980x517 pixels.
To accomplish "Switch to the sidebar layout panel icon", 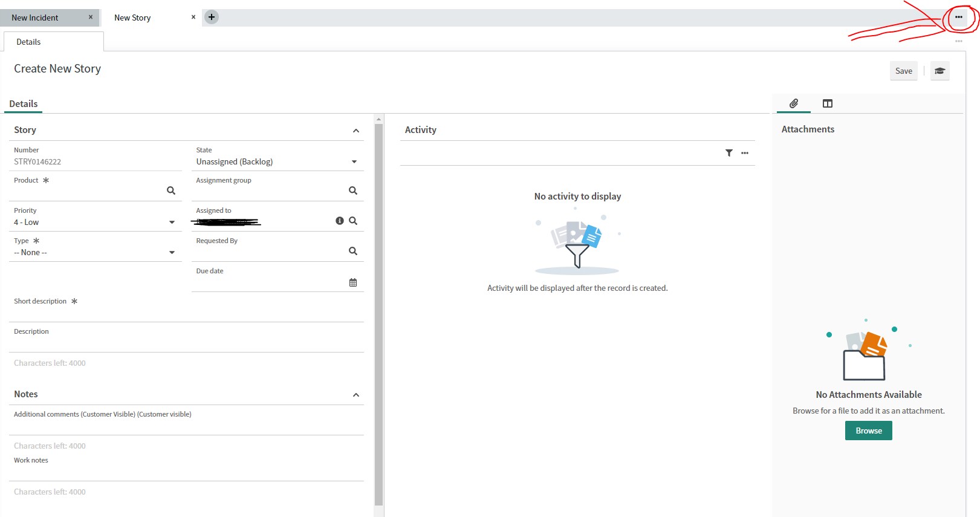I will pos(828,103).
